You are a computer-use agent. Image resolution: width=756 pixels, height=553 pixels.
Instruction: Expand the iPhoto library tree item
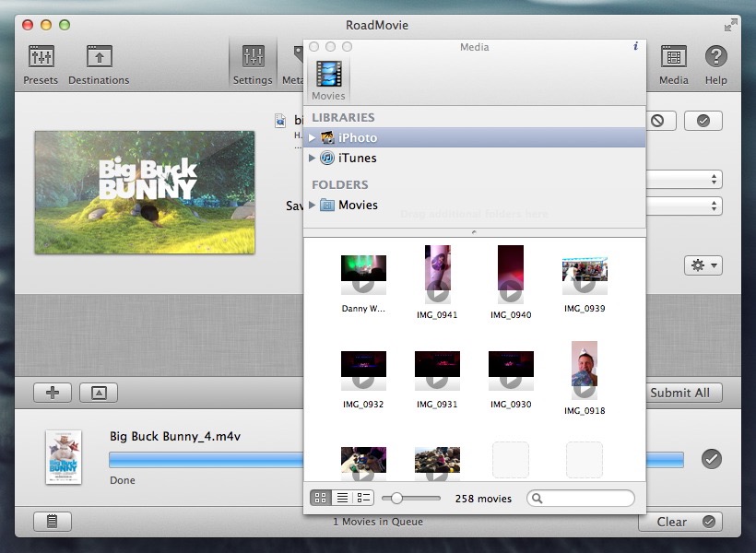[x=313, y=138]
